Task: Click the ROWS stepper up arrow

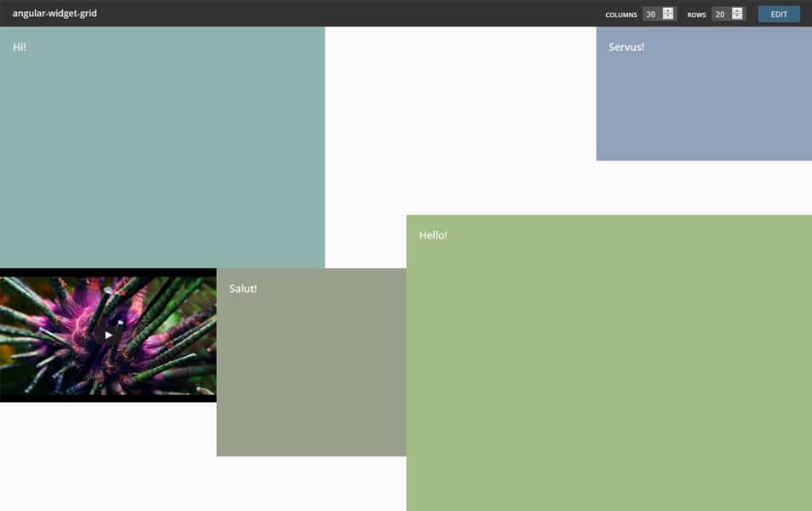Action: point(737,11)
